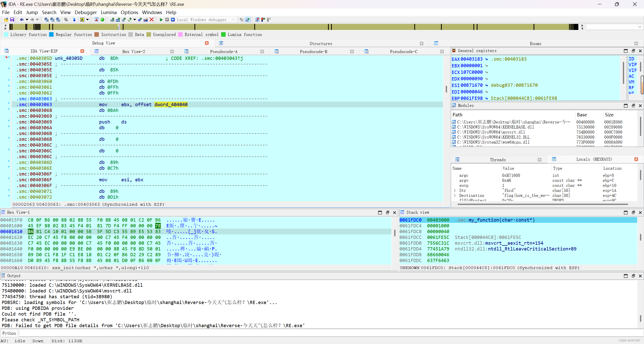Pause the process with the pause icon
This screenshot has width=644, height=344.
tap(167, 20)
